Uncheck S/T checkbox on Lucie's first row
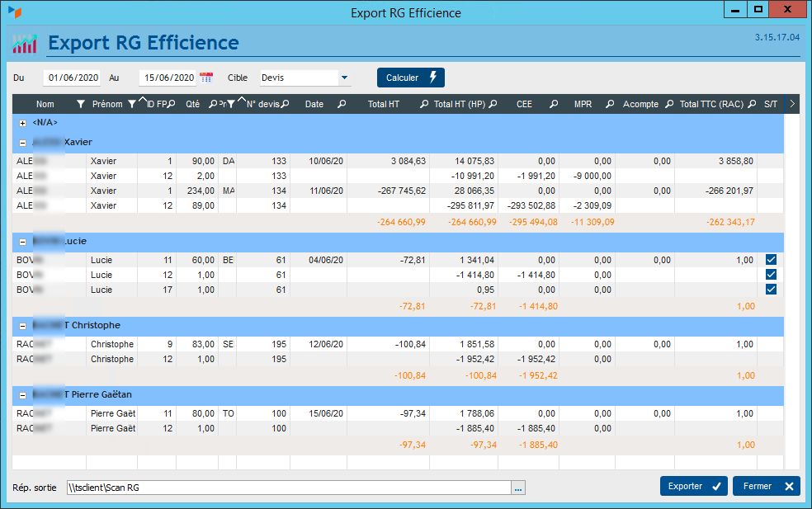The height and width of the screenshot is (509, 812). [771, 260]
